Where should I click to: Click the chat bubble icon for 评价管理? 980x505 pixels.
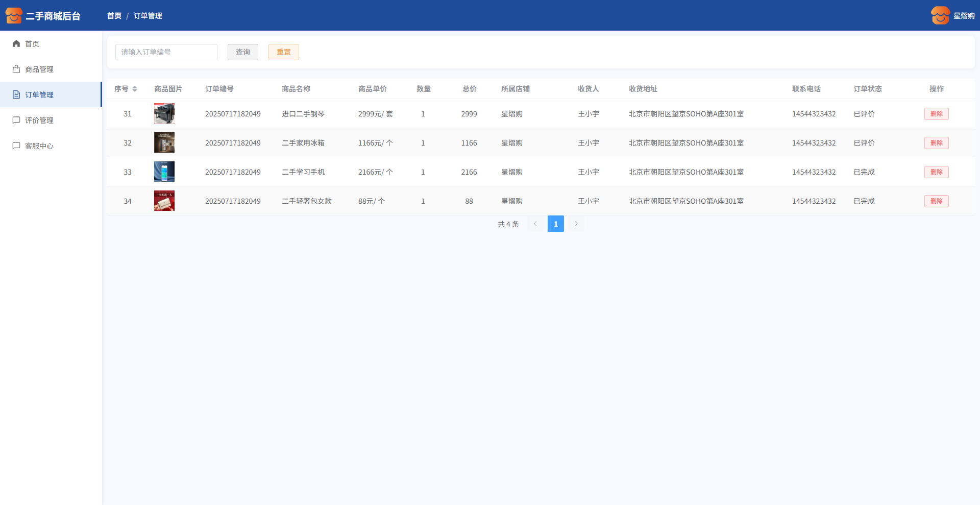(16, 120)
